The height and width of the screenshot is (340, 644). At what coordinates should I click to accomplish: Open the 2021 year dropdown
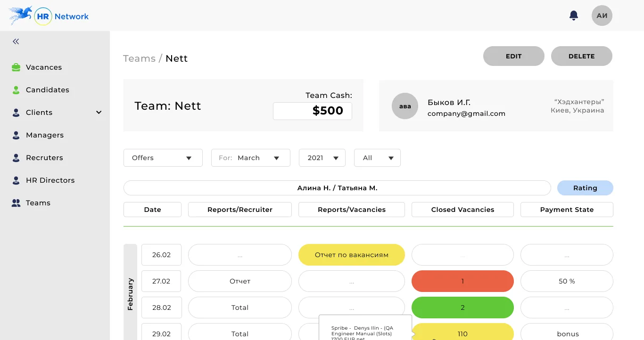click(x=322, y=158)
